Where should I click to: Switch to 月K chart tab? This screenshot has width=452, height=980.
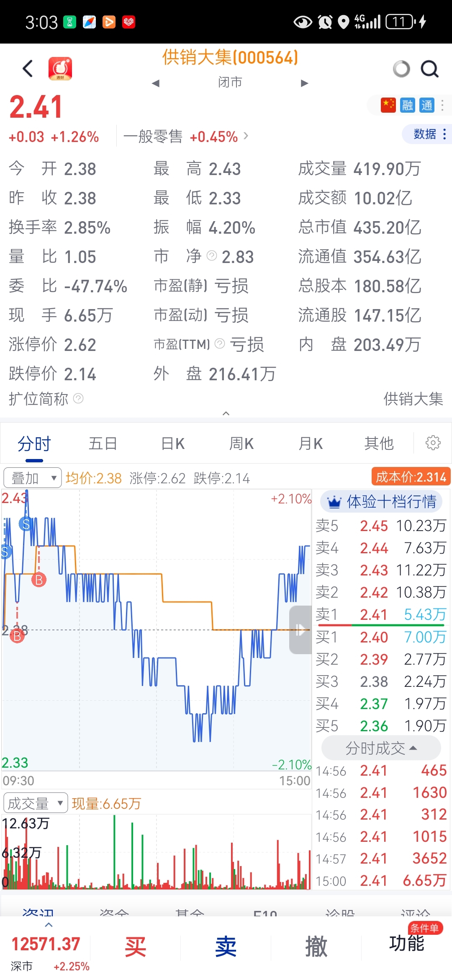[x=310, y=443]
